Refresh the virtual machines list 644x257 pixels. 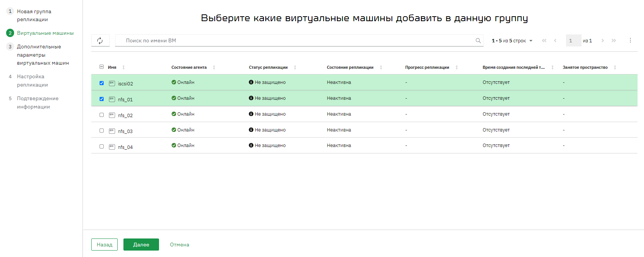(100, 40)
